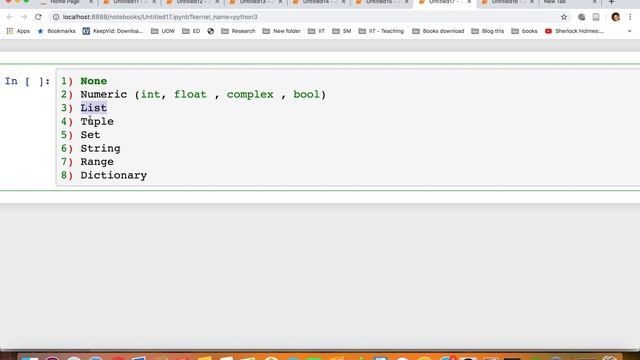
Task: Bookmark this page with the star icon
Action: pyautogui.click(x=564, y=17)
